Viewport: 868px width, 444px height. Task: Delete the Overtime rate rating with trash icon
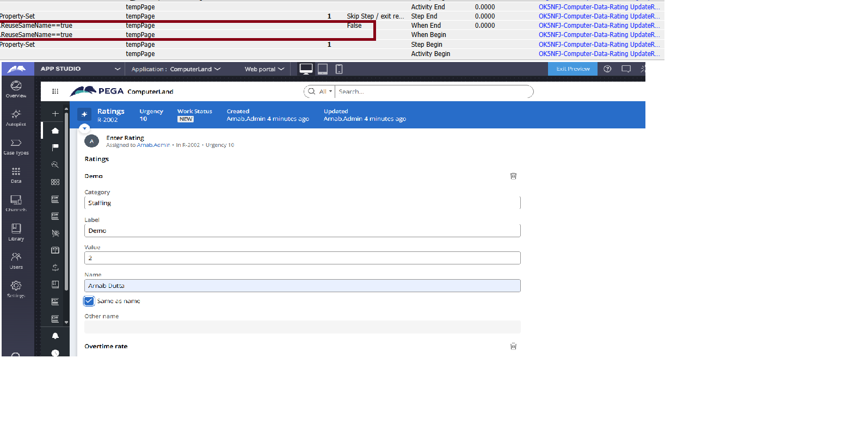tap(513, 346)
